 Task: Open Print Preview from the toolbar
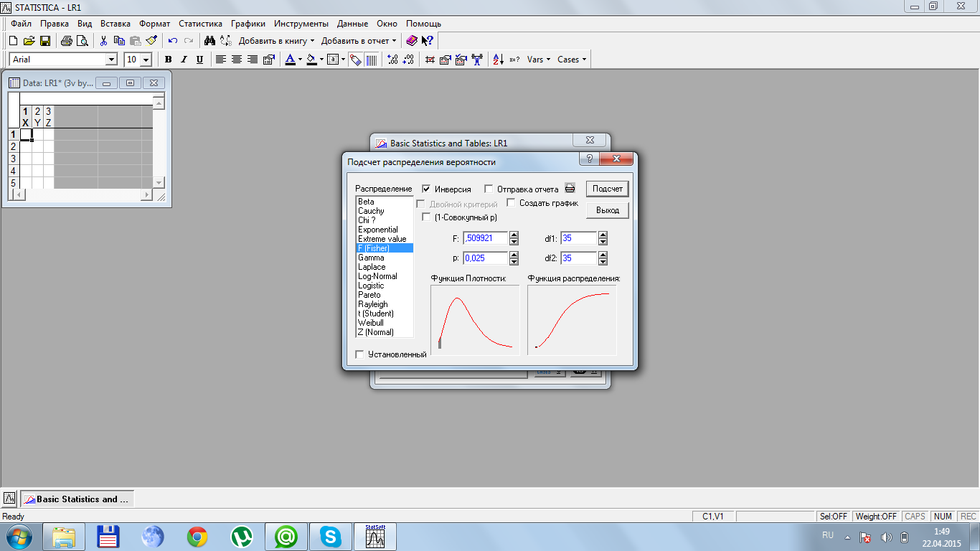tap(82, 41)
